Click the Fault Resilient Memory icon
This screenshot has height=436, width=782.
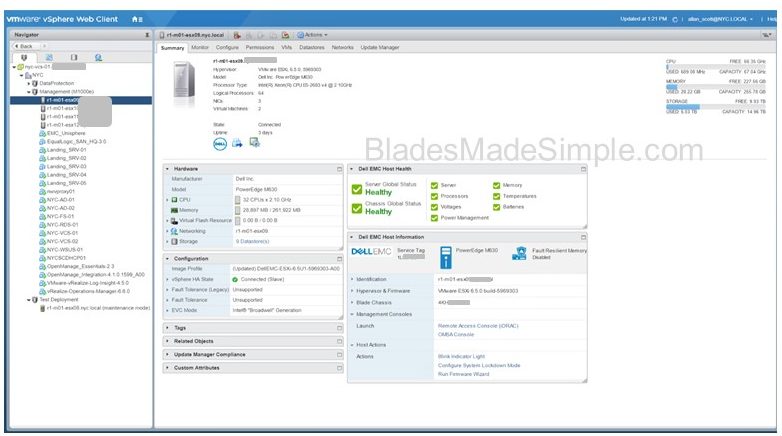coord(519,253)
